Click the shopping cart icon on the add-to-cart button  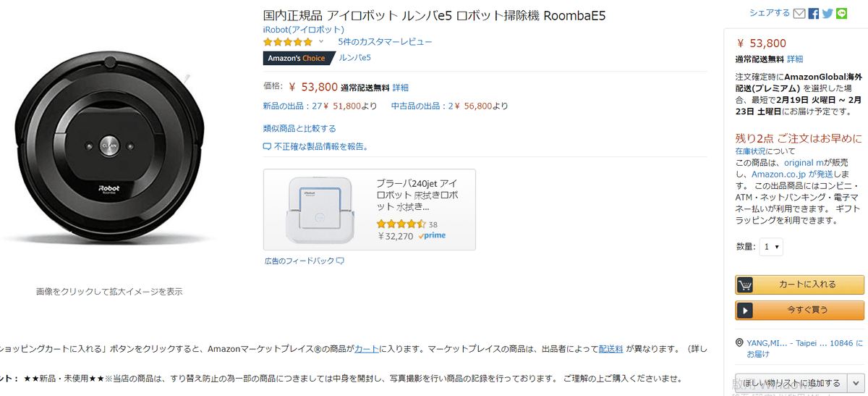point(745,285)
